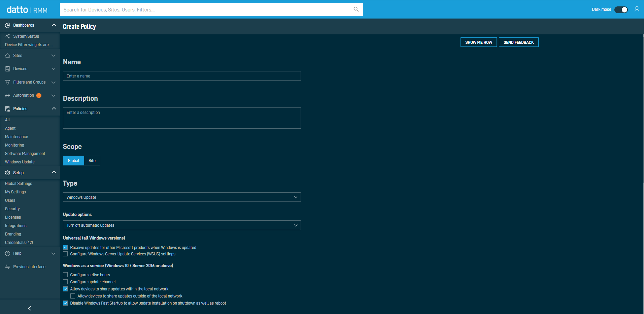Enable Configure active hours checkbox
Screen dimensions: 644x314
(x=65, y=275)
